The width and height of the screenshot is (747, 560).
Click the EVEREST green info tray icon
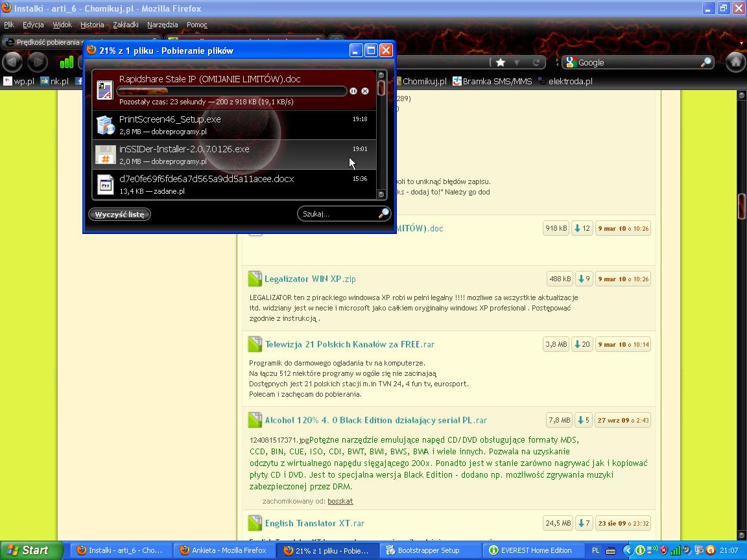coord(640,550)
